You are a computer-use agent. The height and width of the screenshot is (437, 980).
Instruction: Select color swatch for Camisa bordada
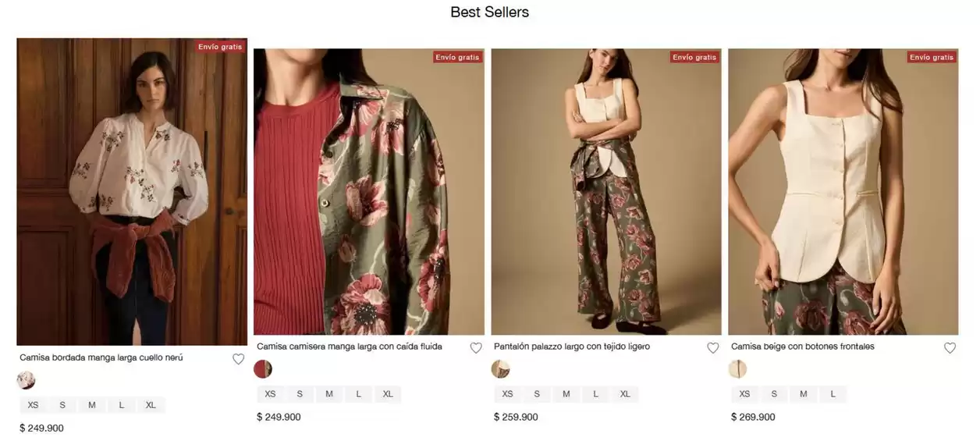[27, 381]
